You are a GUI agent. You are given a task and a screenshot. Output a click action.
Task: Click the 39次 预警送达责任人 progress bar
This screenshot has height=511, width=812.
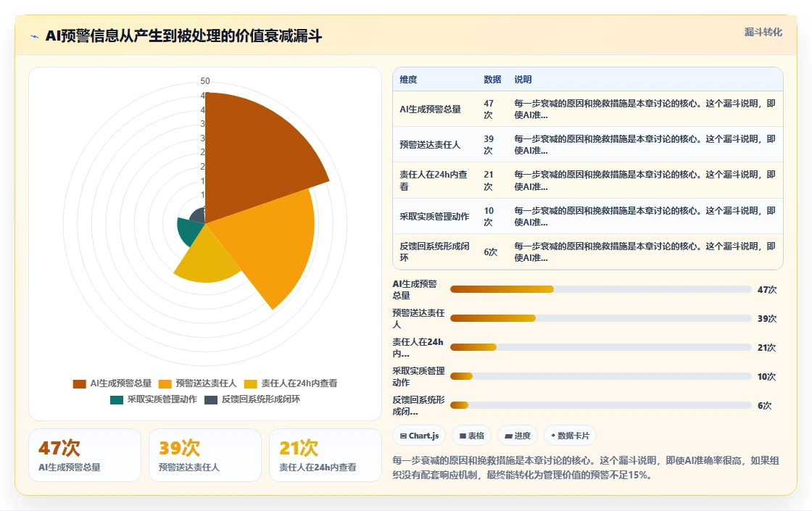coord(601,318)
